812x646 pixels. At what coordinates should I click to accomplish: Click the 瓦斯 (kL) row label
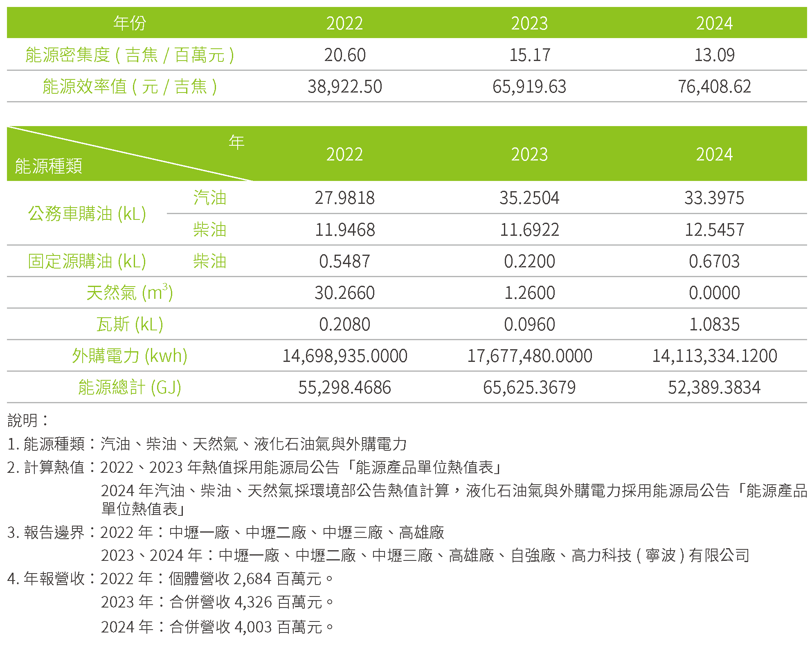130,324
